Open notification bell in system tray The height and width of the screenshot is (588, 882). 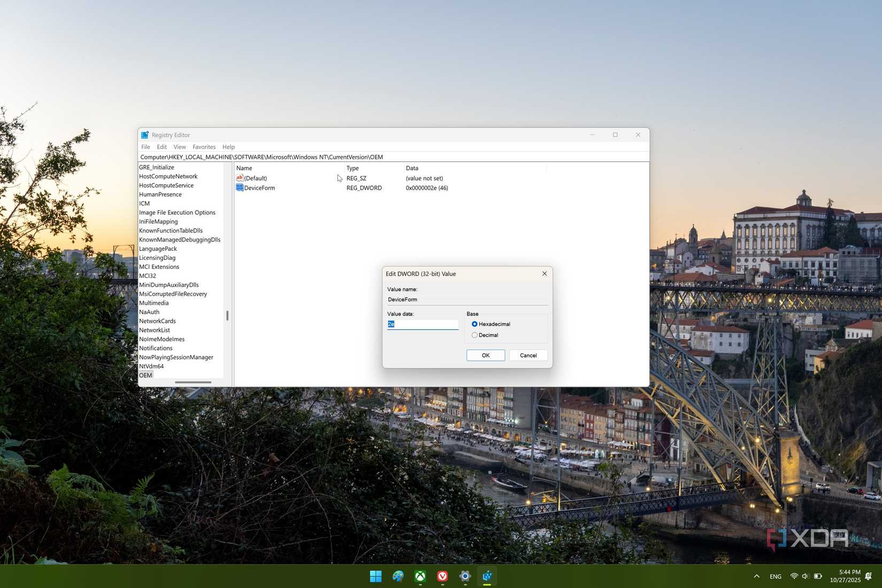(869, 576)
